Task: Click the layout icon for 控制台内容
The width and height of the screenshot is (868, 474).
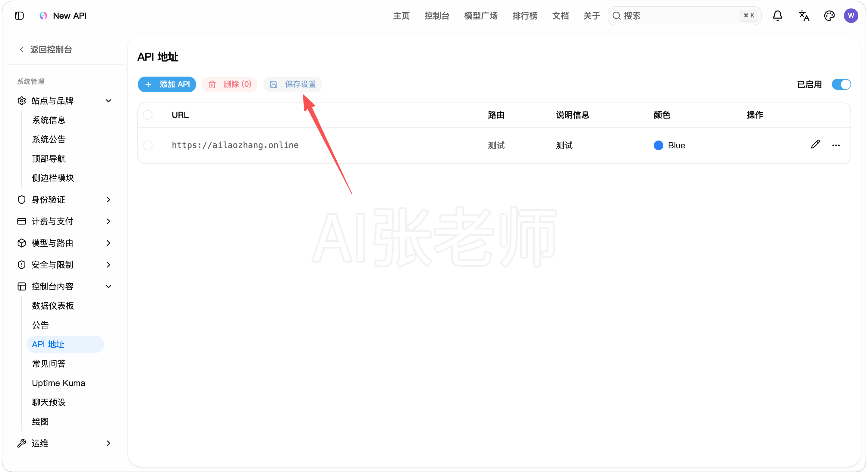Action: click(22, 286)
